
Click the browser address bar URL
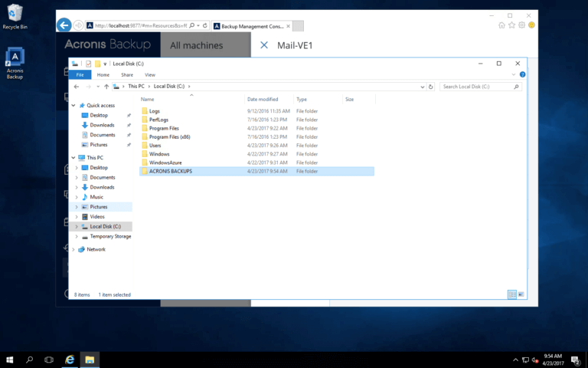pyautogui.click(x=141, y=25)
